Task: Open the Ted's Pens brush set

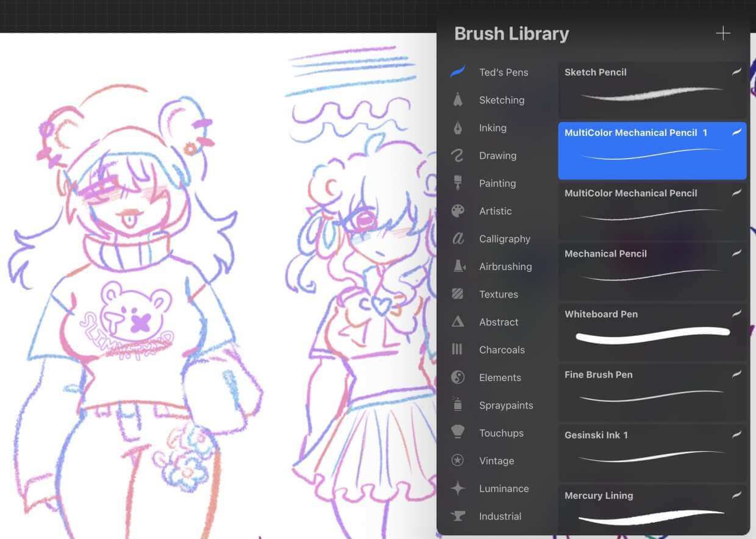Action: [x=503, y=72]
